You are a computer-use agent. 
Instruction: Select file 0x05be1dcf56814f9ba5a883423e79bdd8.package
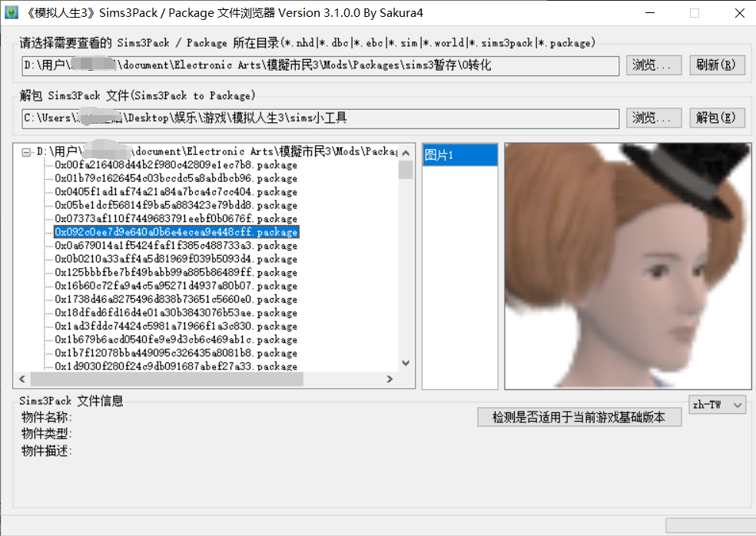(x=176, y=205)
